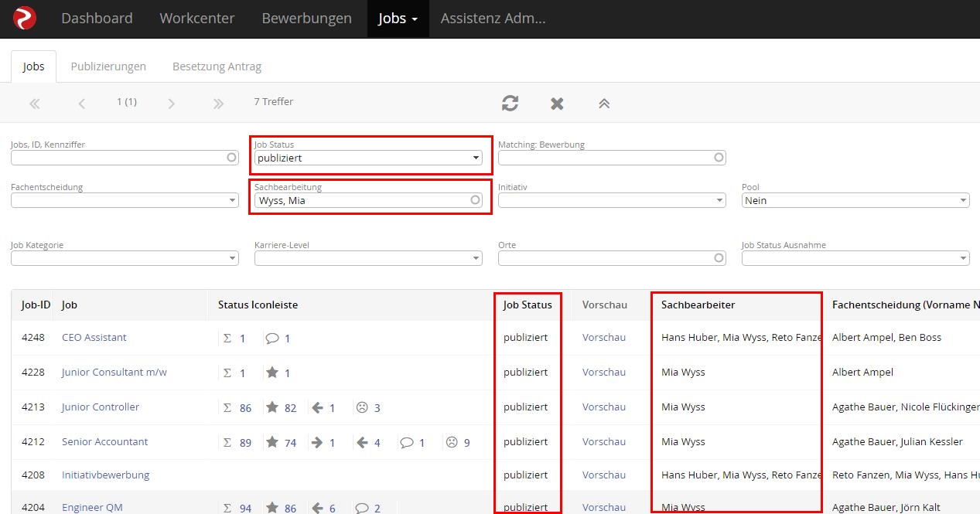Image resolution: width=980 pixels, height=514 pixels.
Task: Collapse filter panel with double-chevron up icon
Action: pyautogui.click(x=604, y=103)
